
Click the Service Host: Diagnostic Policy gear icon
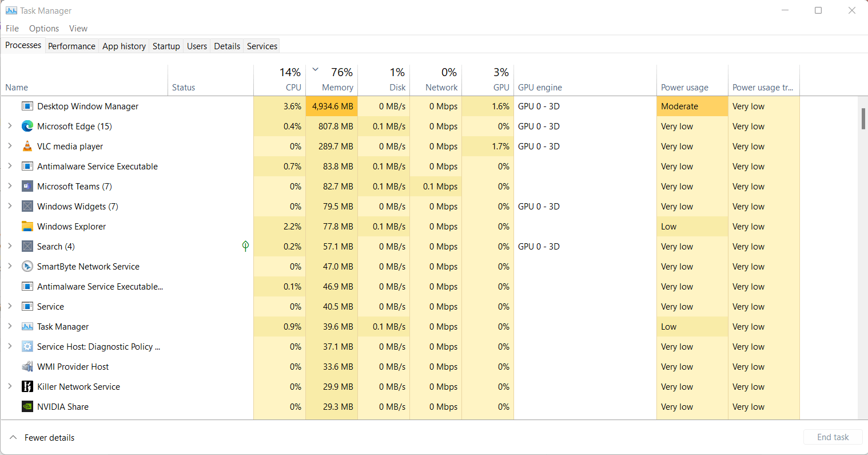click(27, 347)
